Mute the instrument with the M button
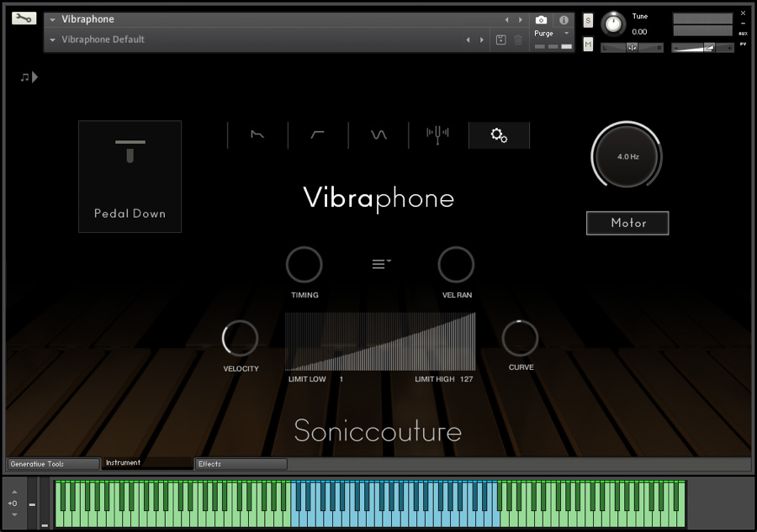The height and width of the screenshot is (532, 757). [588, 45]
